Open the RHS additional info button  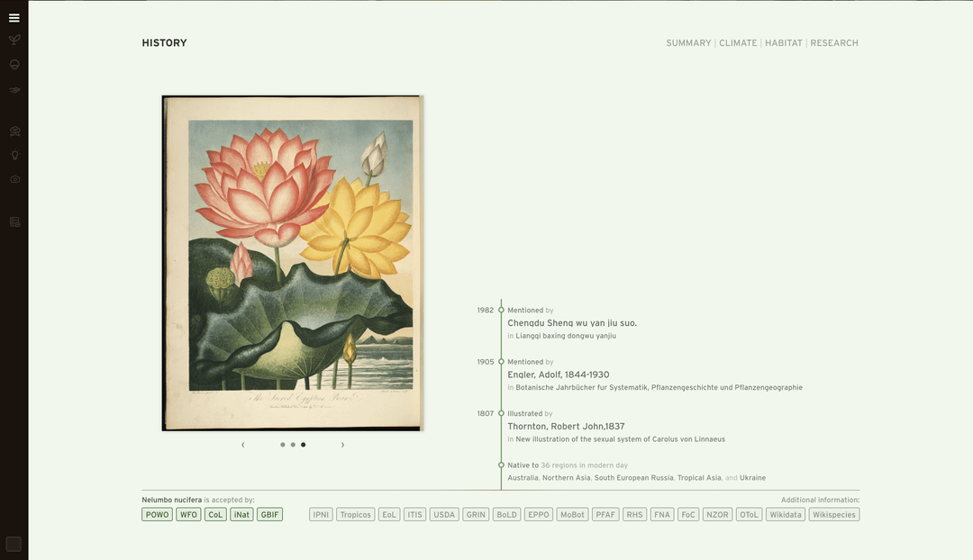click(x=634, y=515)
